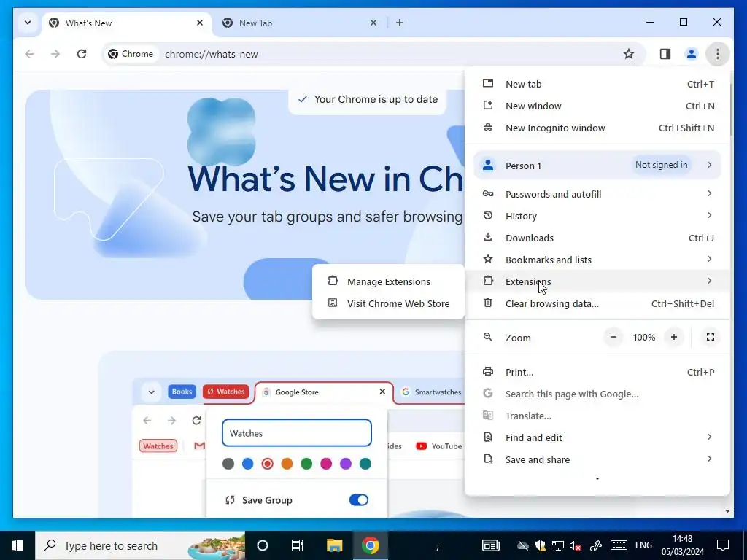Expand Bookmarks and lists submenu
Screen dimensions: 747x560
pos(597,260)
